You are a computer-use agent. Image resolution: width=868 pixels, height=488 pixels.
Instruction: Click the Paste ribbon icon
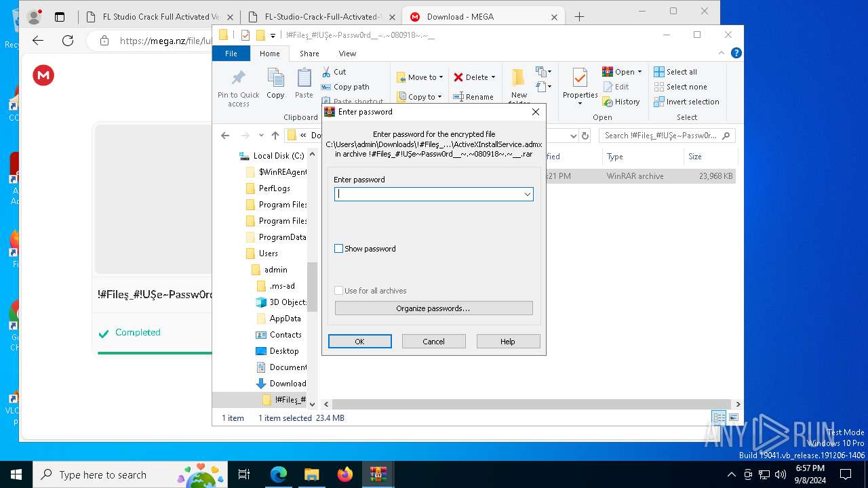[x=304, y=78]
